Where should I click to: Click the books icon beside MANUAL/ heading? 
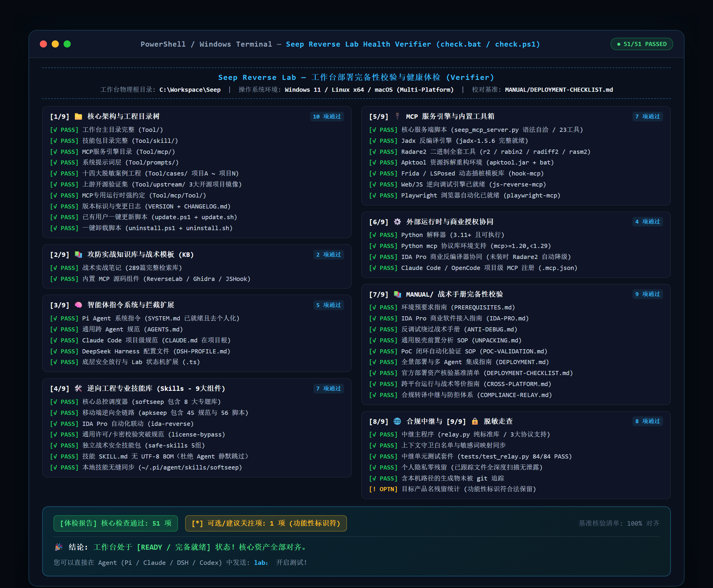[x=397, y=294]
